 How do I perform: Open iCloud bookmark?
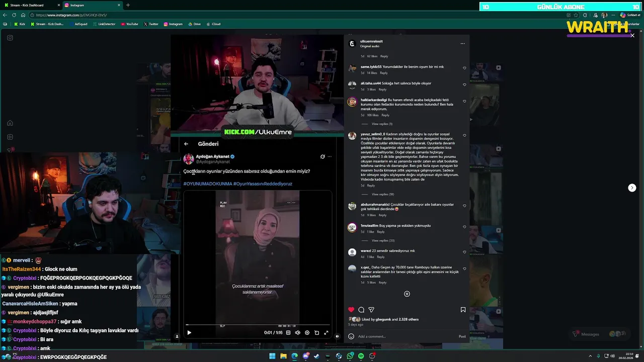(x=214, y=24)
